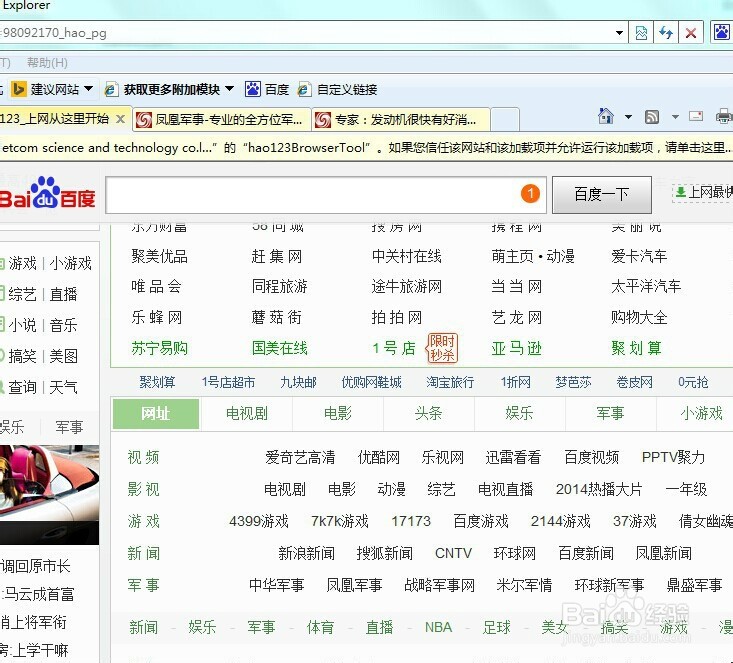The width and height of the screenshot is (733, 663).
Task: Click the 百度一下 search button
Action: (602, 195)
